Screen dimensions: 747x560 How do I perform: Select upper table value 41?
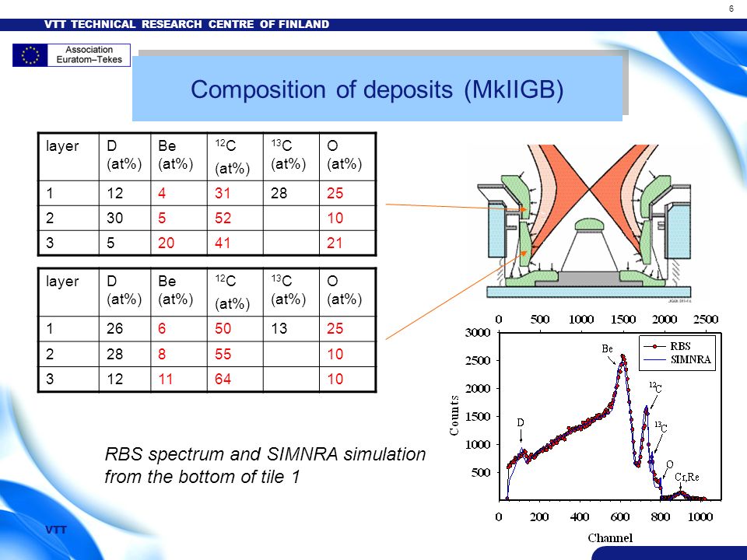point(223,243)
